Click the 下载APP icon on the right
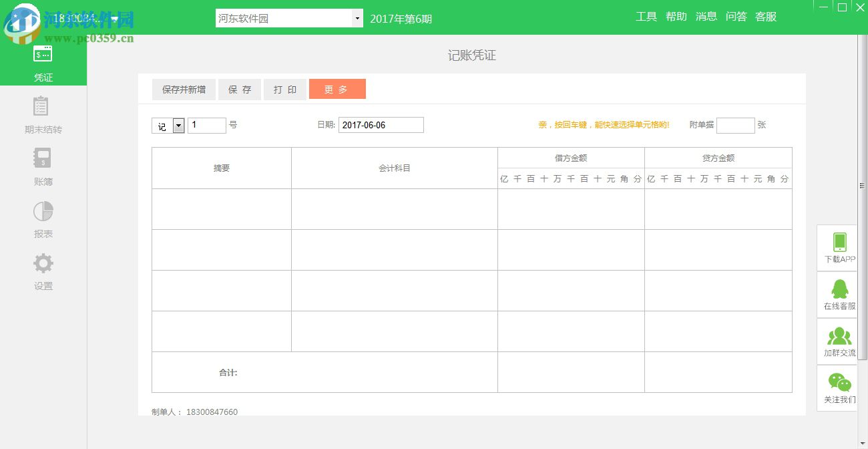Screen dimensions: 868x449 tap(837, 247)
